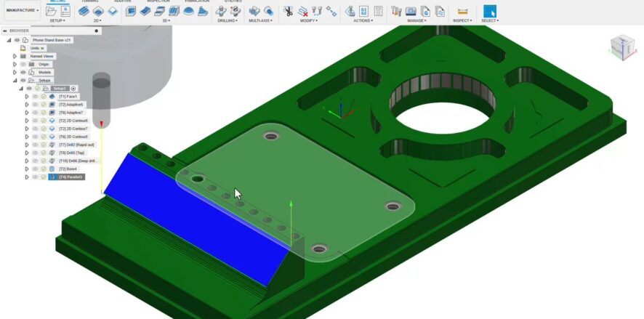Viewport: 644px width, 319px height.
Task: Click the Drill tool icon
Action: coord(221,11)
